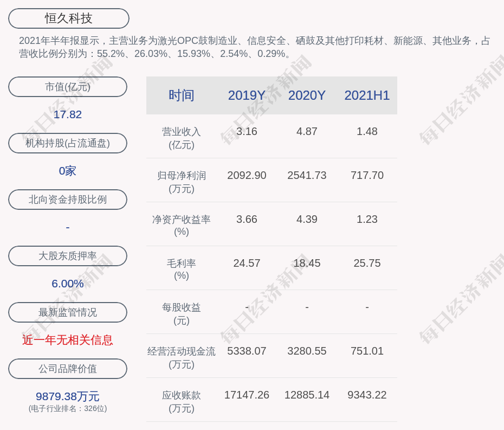Viewport: 504px width, 430px height.
Task: Click the 公司品牌价值 label pill
Action: [x=68, y=369]
